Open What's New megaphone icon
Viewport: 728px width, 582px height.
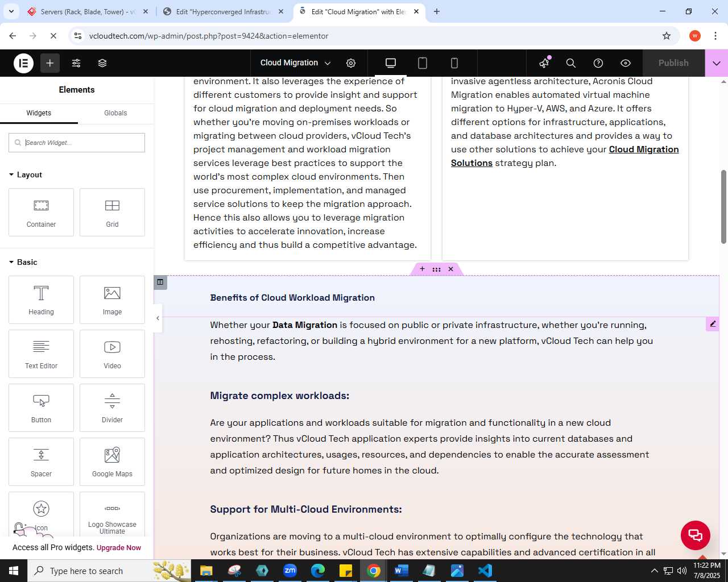544,63
